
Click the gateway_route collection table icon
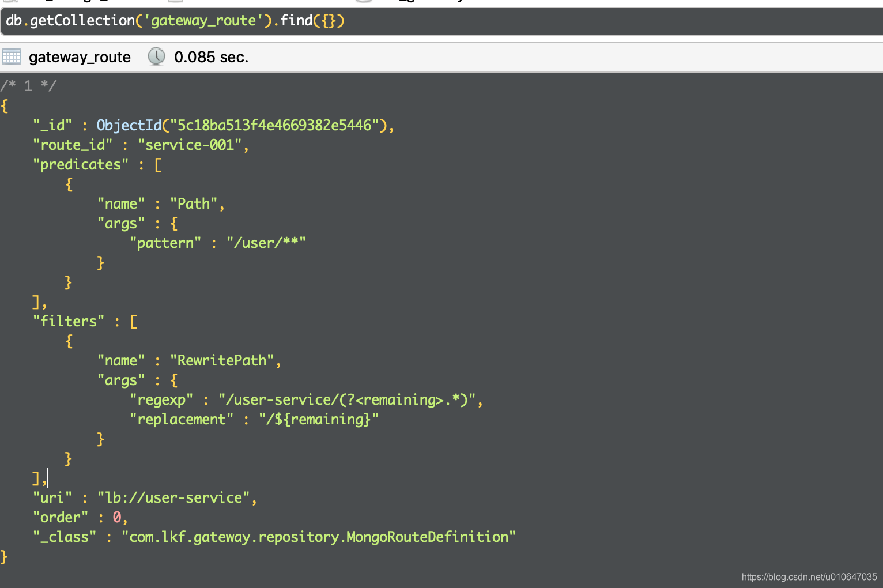(x=12, y=56)
